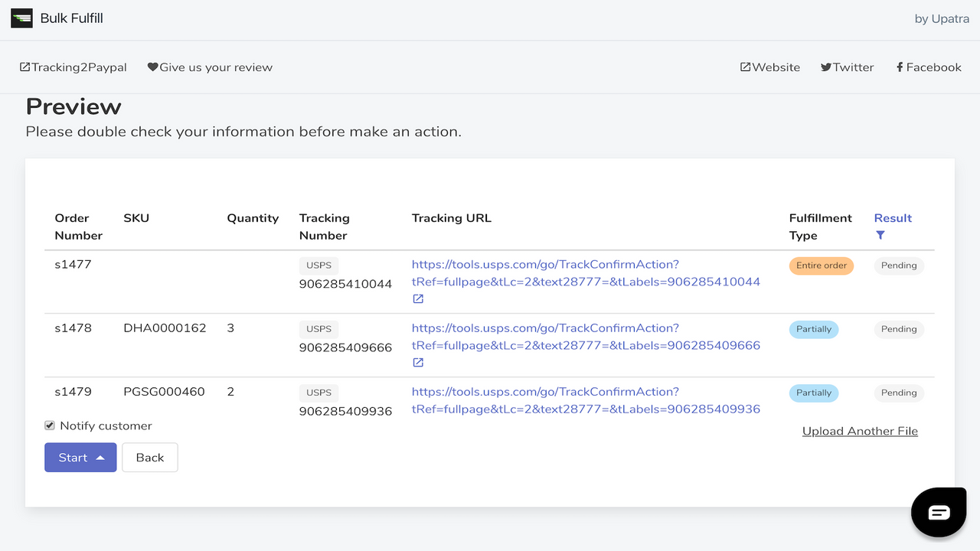Screen dimensions: 980x551
Task: Click the Tracking URL column header
Action: pyautogui.click(x=452, y=218)
